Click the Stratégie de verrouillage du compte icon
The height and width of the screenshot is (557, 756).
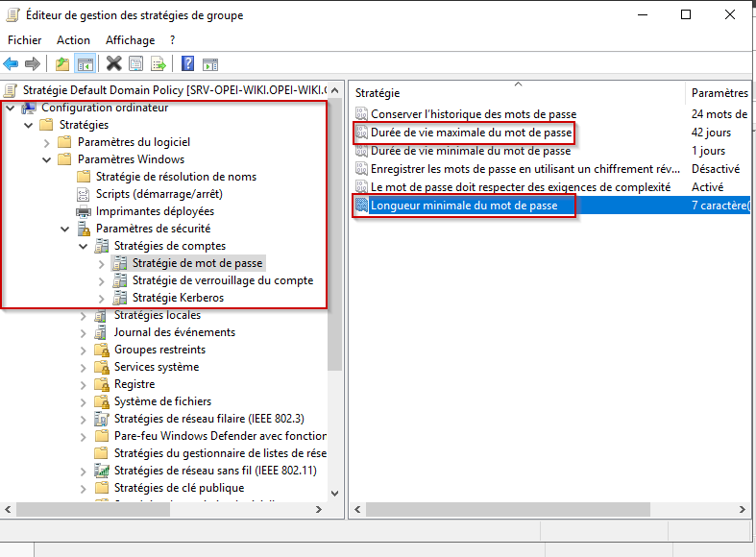[x=119, y=280]
